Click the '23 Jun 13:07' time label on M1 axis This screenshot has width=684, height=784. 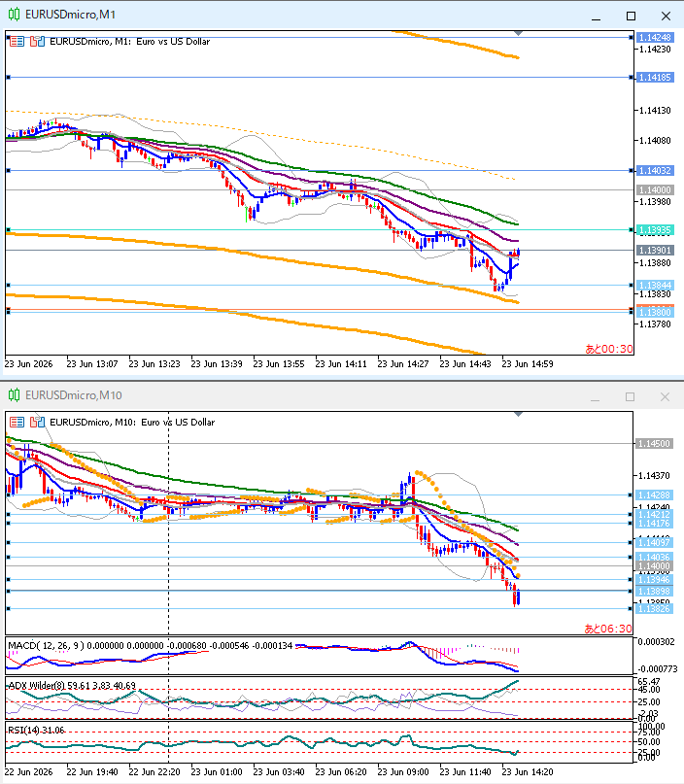coord(92,364)
